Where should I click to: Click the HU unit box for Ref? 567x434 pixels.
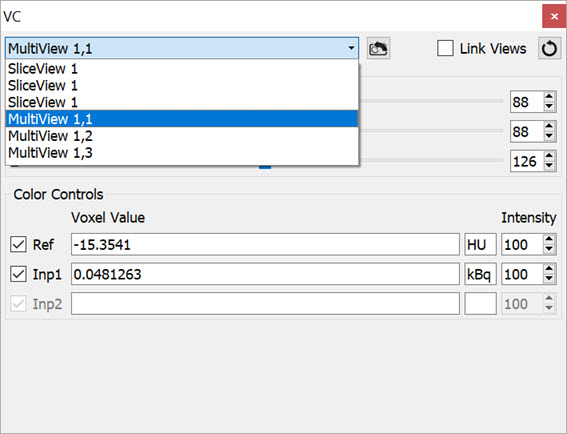click(x=480, y=244)
